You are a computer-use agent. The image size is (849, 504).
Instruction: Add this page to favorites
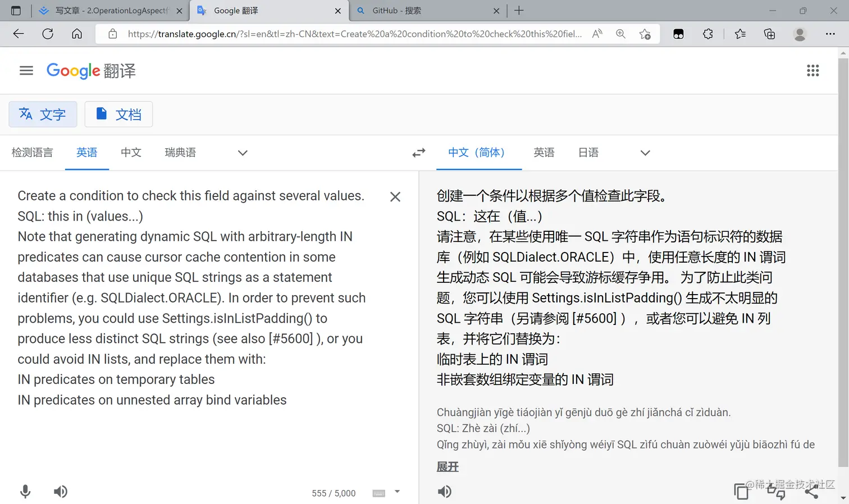(645, 34)
